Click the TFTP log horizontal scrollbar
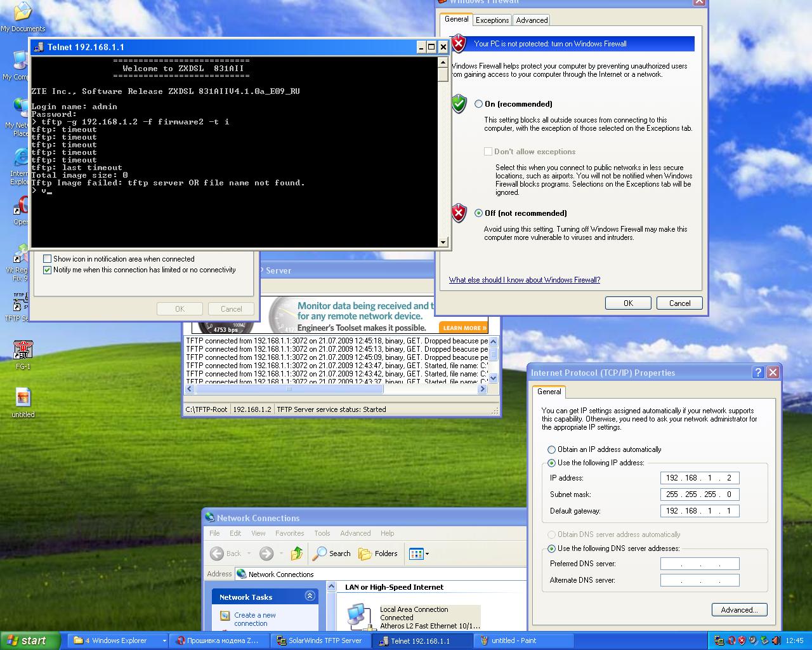Viewport: 812px width, 650px height. click(x=336, y=389)
